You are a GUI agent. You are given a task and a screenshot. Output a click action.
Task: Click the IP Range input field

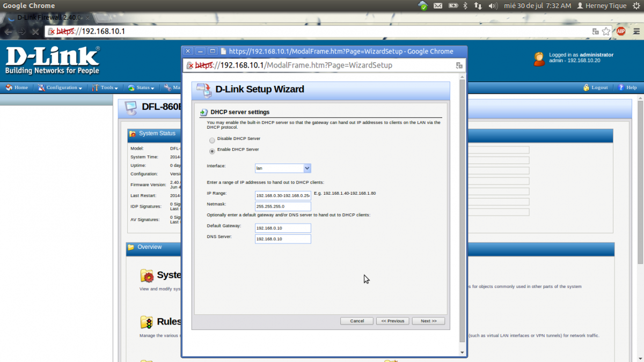click(283, 195)
